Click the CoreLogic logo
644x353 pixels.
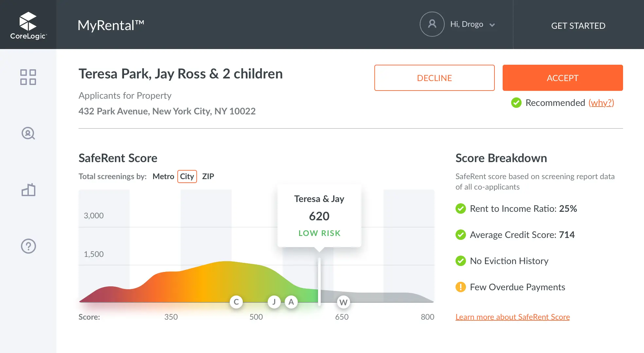click(x=28, y=25)
